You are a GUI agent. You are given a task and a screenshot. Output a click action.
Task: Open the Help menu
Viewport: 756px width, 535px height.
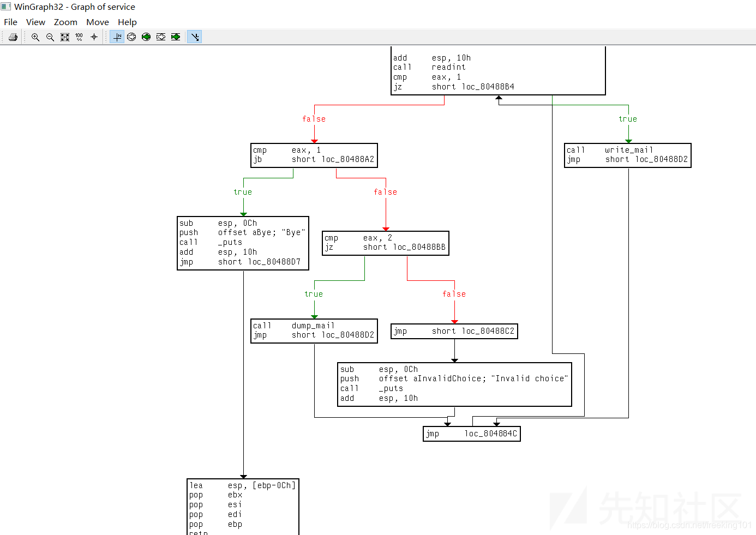127,22
